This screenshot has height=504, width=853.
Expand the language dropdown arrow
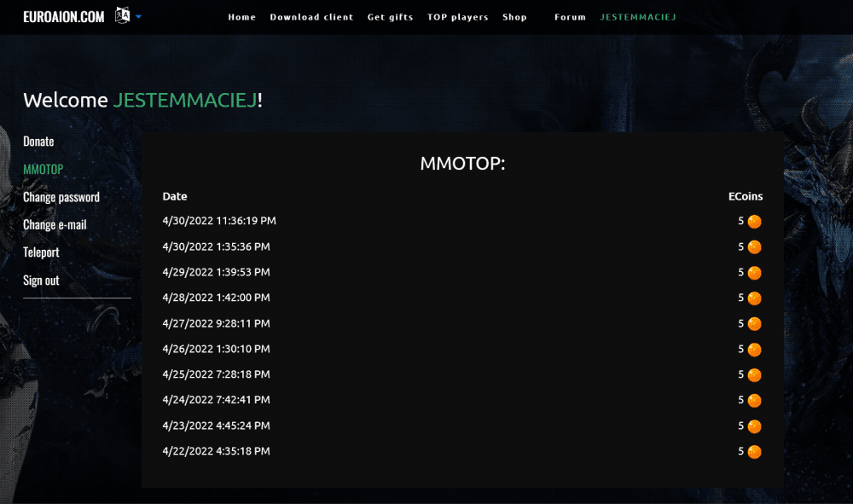[138, 16]
